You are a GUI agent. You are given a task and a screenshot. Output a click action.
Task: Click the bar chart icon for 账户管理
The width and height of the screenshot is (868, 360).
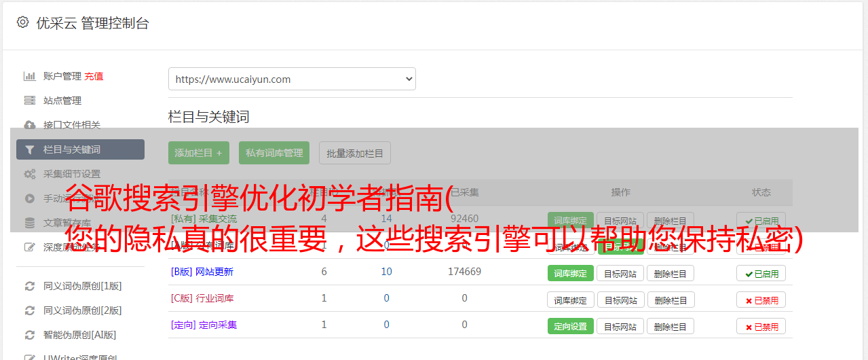29,76
